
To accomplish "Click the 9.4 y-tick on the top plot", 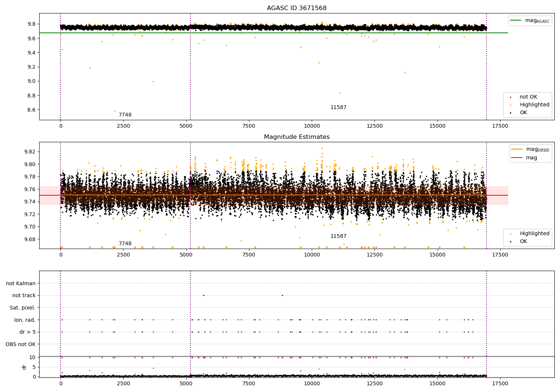I will point(31,53).
